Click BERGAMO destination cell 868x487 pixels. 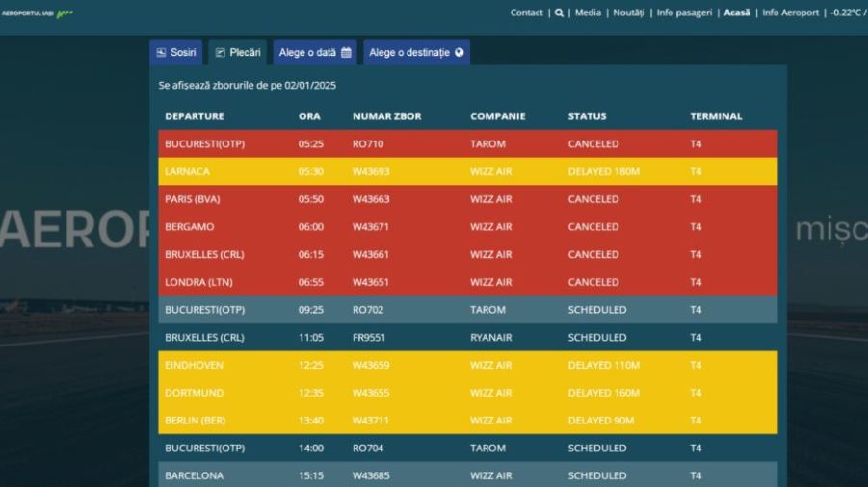coord(190,227)
